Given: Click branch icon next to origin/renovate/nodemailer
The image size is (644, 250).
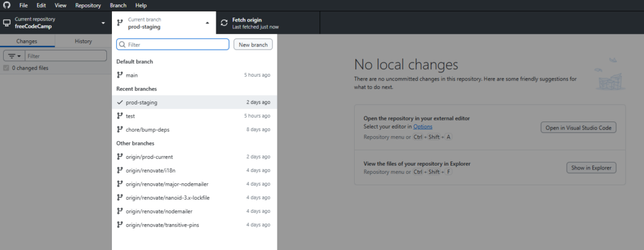Looking at the screenshot, I should click(119, 211).
